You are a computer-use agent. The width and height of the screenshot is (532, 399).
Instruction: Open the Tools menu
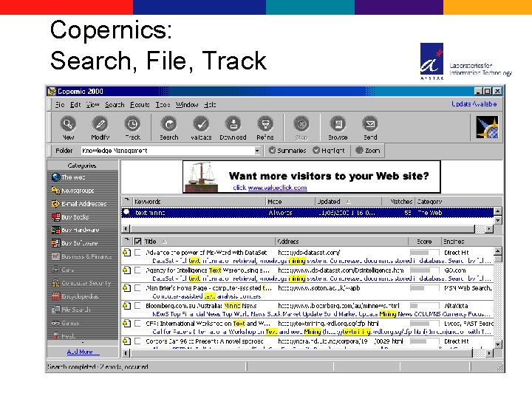point(163,104)
